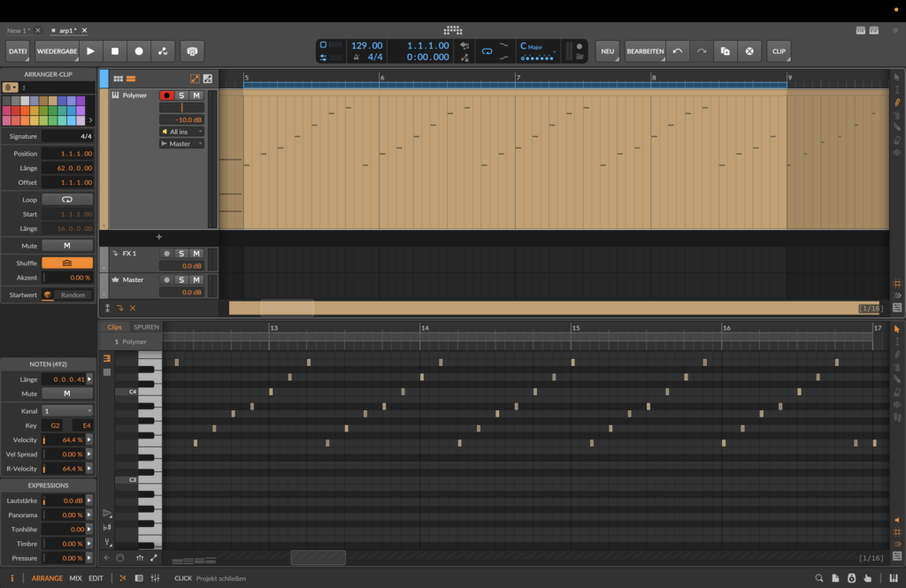This screenshot has width=906, height=588.
Task: Solo the Polymer track
Action: 181,95
